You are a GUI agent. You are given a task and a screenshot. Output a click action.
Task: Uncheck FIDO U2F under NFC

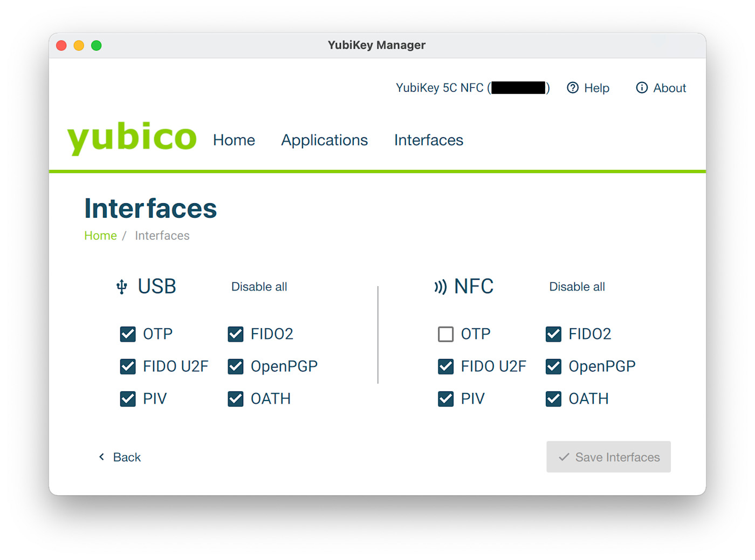(446, 367)
